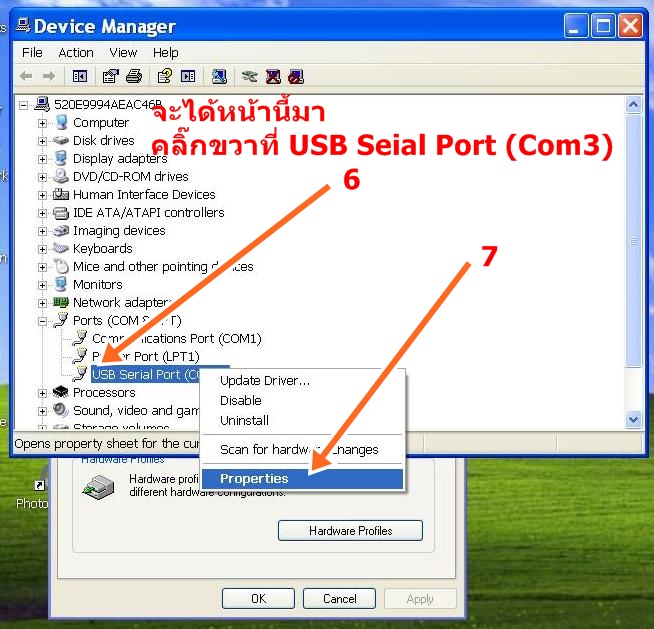Click the Monitors icon

click(x=61, y=284)
